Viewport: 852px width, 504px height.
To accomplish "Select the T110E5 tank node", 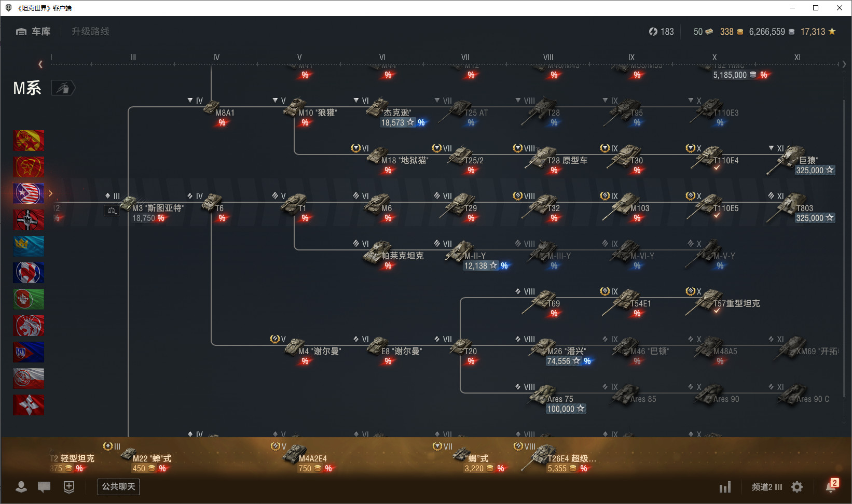I will (713, 206).
